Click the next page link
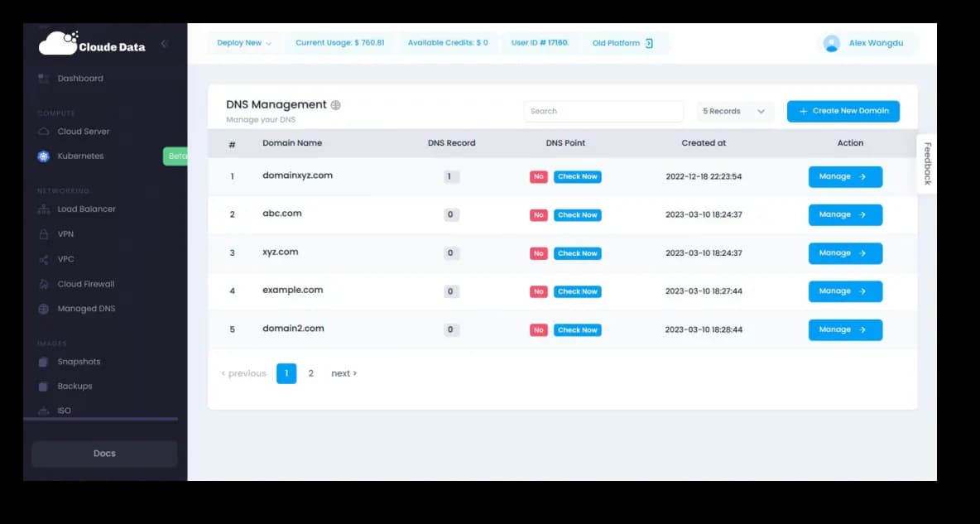Screen dimensions: 980x524 point(343,373)
